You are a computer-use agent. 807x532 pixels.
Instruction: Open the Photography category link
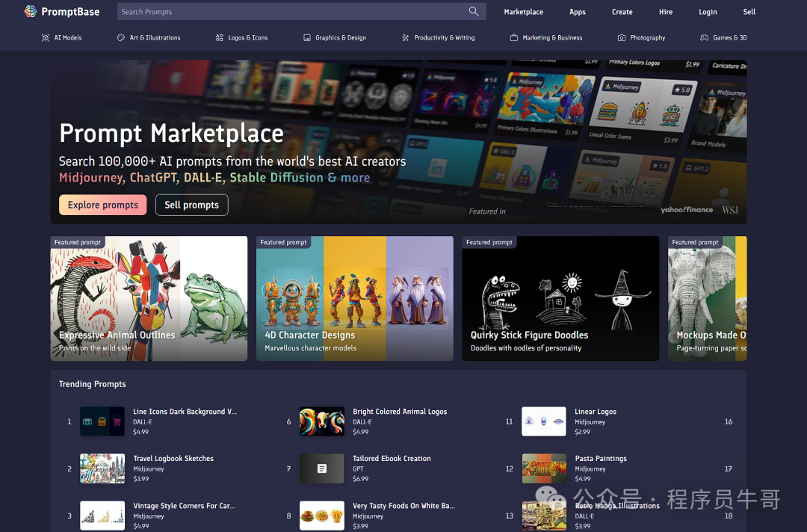647,37
